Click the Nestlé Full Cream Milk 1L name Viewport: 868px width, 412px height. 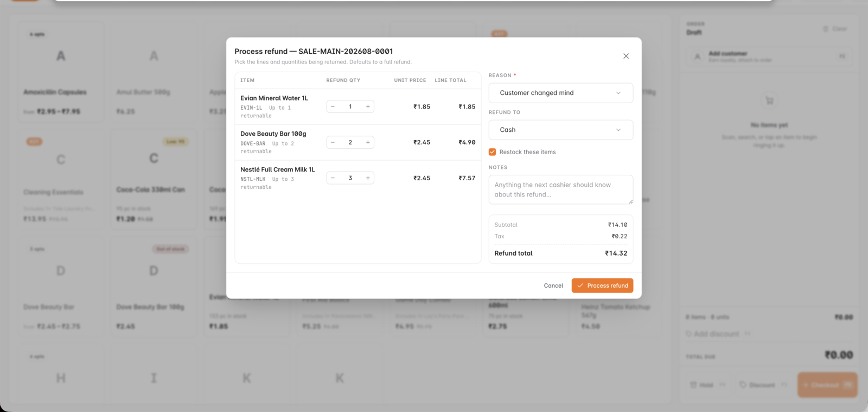pos(278,169)
